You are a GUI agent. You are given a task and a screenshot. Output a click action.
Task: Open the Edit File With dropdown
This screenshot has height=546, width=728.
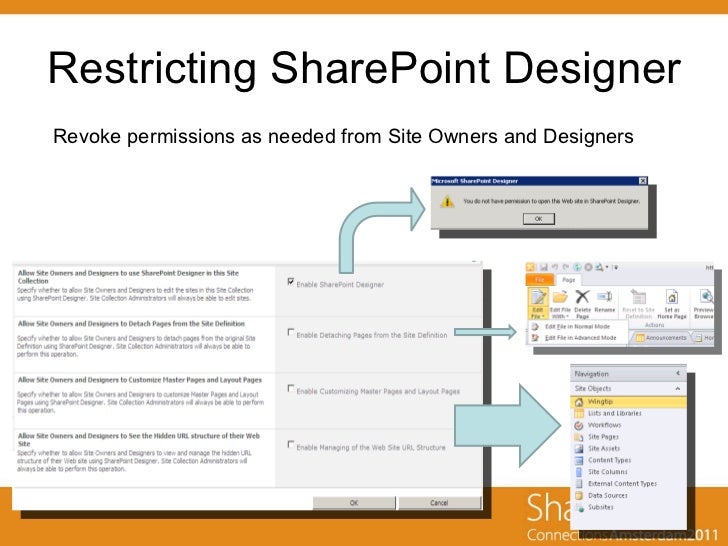tap(560, 304)
